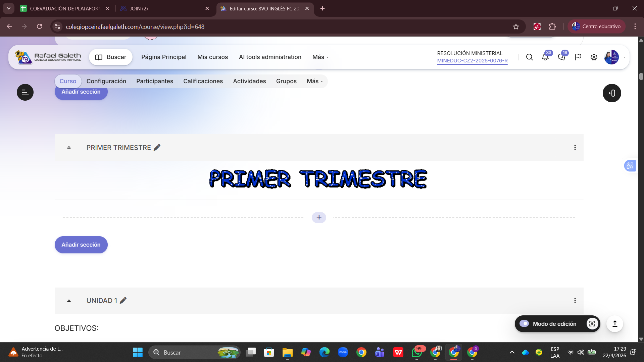Click Añadir sección below PRIMER TRIMESTRE
Image resolution: width=644 pixels, height=362 pixels.
pyautogui.click(x=81, y=245)
